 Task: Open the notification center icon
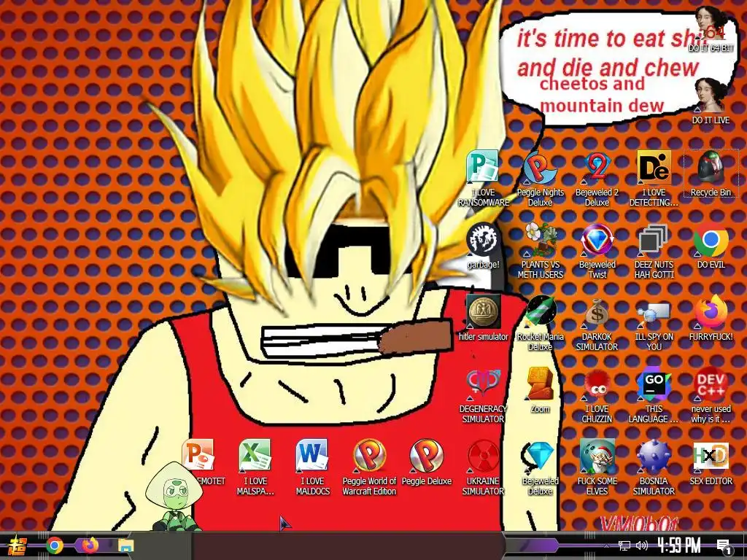[x=724, y=547]
